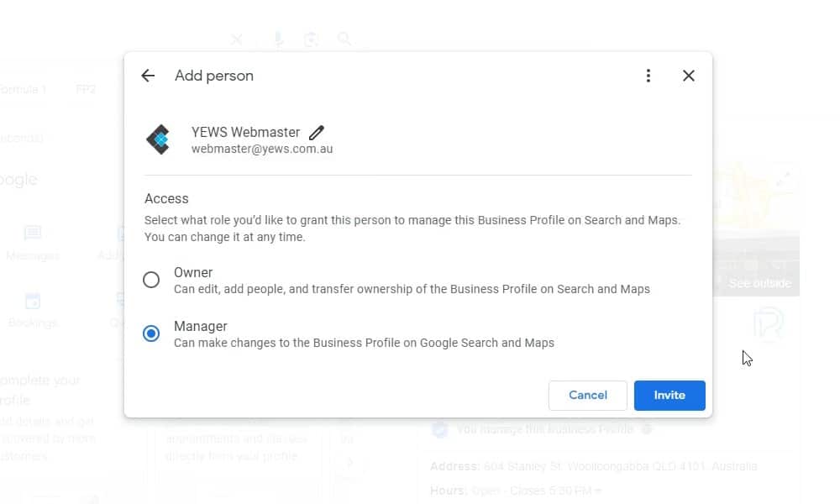Viewport: 840px width, 504px height.
Task: Clear the search with the X icon
Action: pos(237,39)
